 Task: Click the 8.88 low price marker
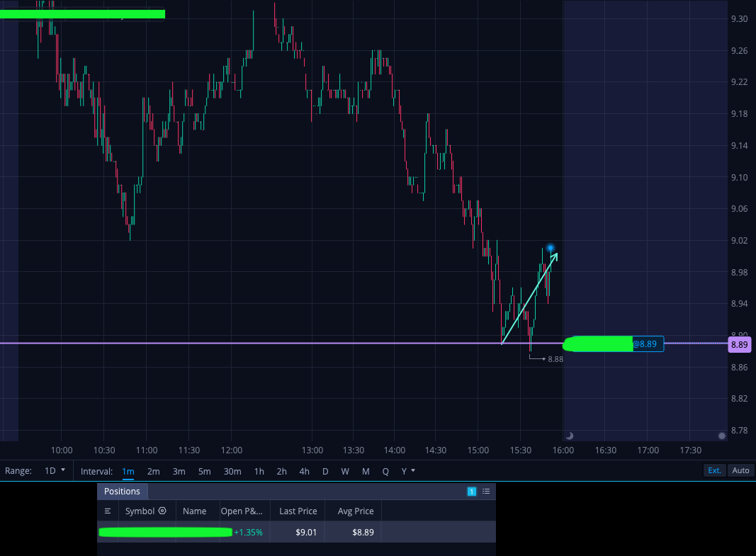[x=555, y=359]
